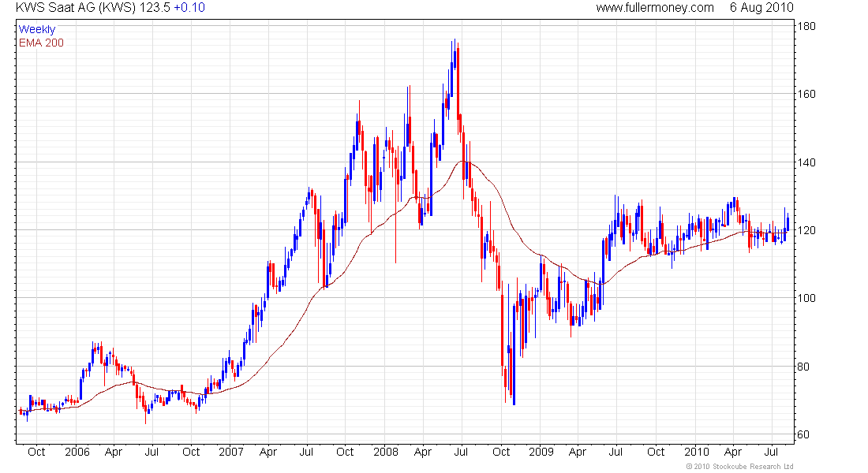Select the Weekly legend label
Viewport: 868px width, 473px height.
tap(37, 29)
